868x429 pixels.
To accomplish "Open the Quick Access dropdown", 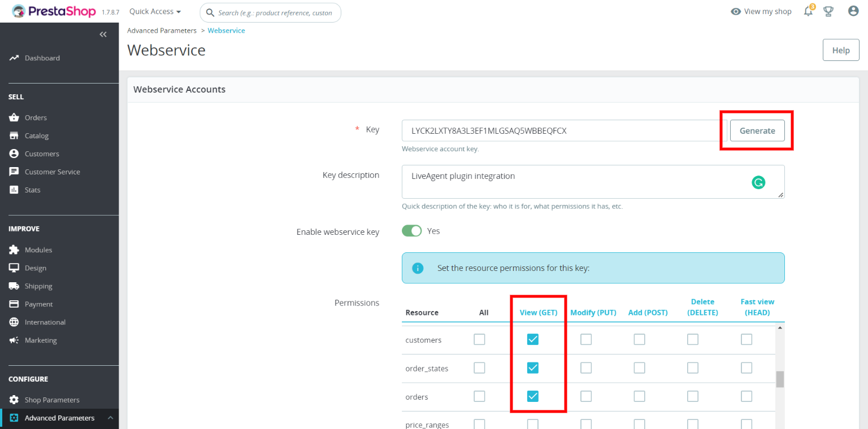I will click(155, 11).
